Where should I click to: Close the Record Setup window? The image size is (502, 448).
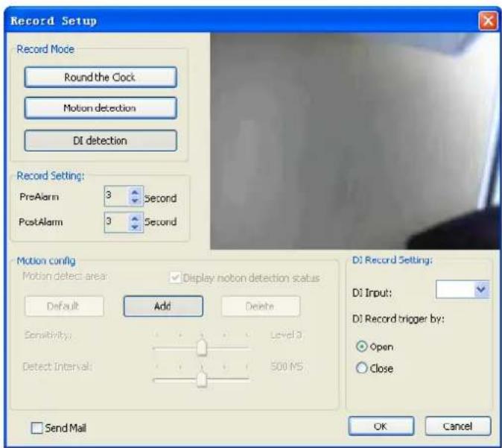click(489, 21)
